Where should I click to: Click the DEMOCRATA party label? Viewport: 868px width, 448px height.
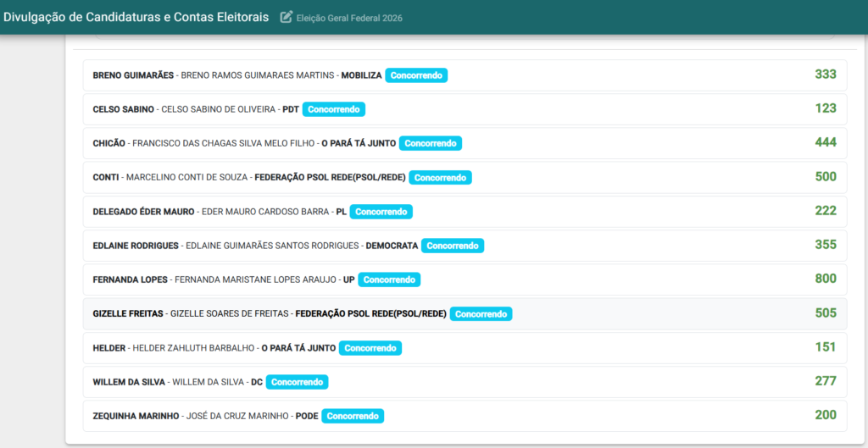[392, 246]
